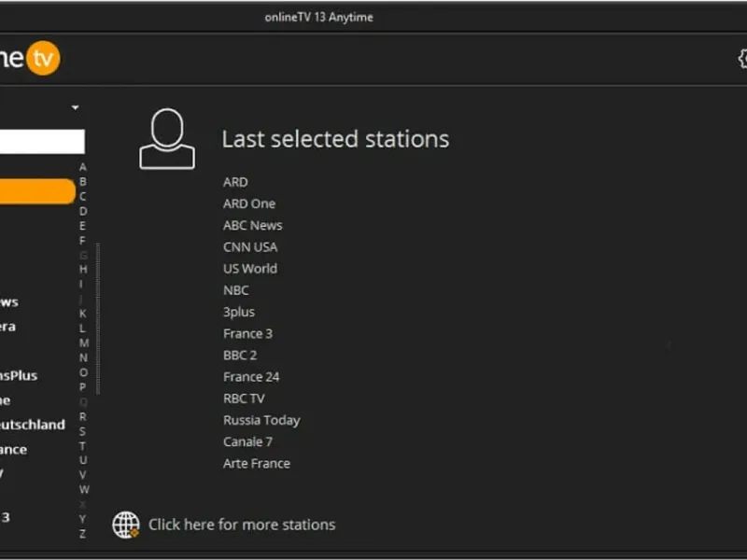Open the BBC 2 station
Image resolution: width=747 pixels, height=560 pixels.
240,355
